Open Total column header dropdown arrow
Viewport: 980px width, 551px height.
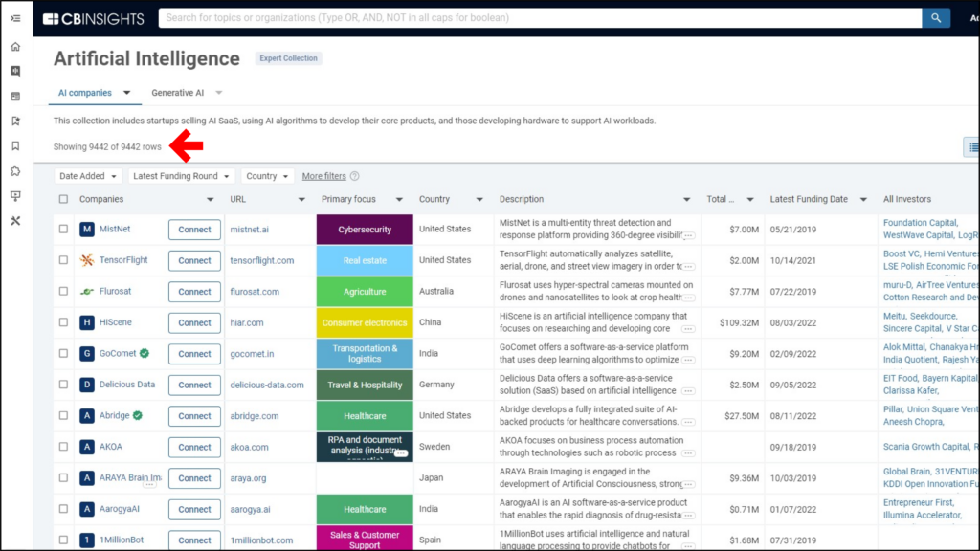750,199
